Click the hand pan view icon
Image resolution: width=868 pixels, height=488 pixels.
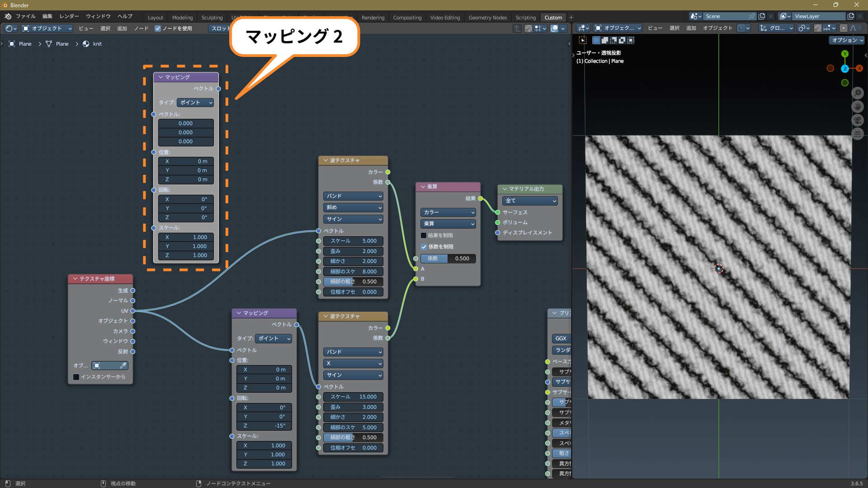click(857, 107)
